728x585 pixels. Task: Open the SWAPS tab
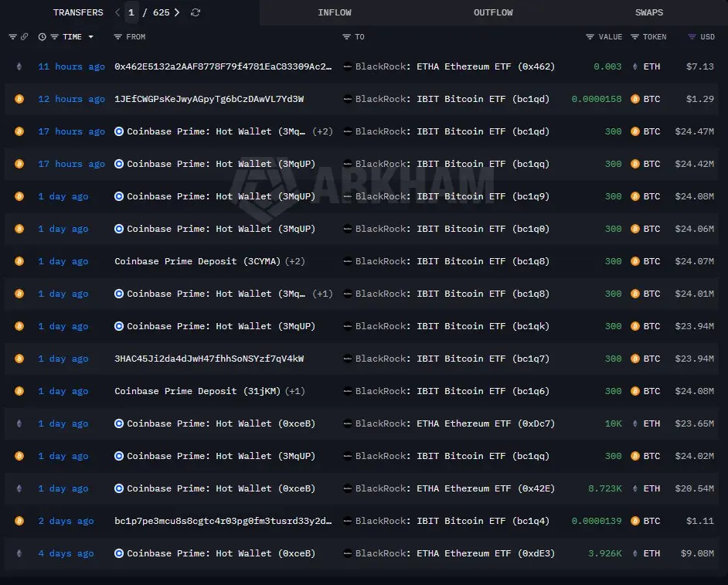pos(649,12)
